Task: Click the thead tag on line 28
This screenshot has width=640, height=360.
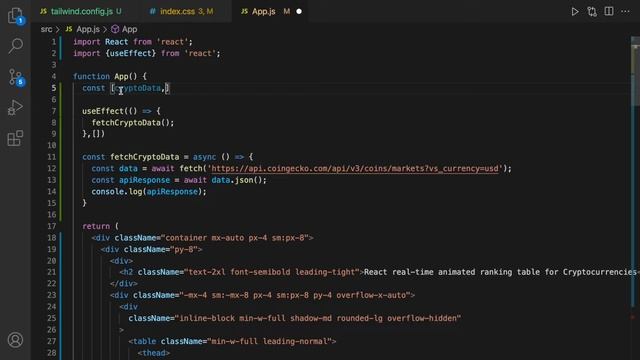Action: [x=153, y=353]
